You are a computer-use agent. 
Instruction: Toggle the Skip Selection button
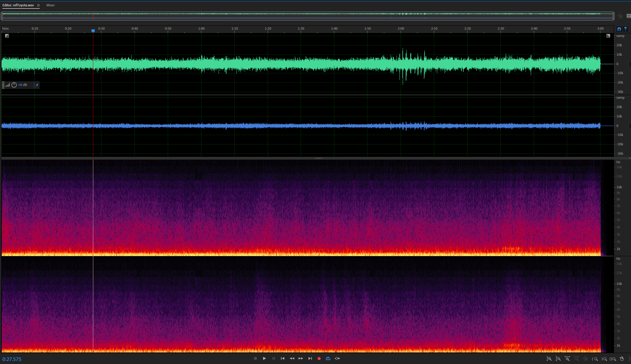(337, 359)
